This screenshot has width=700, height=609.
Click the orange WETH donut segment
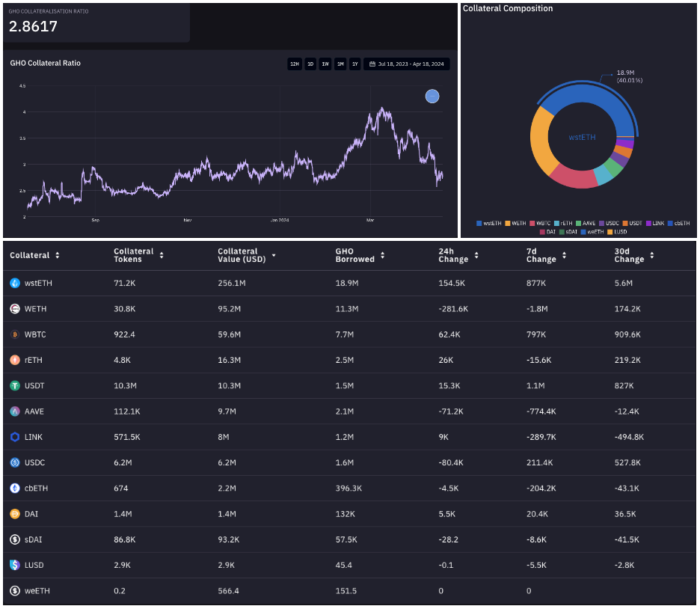click(541, 141)
